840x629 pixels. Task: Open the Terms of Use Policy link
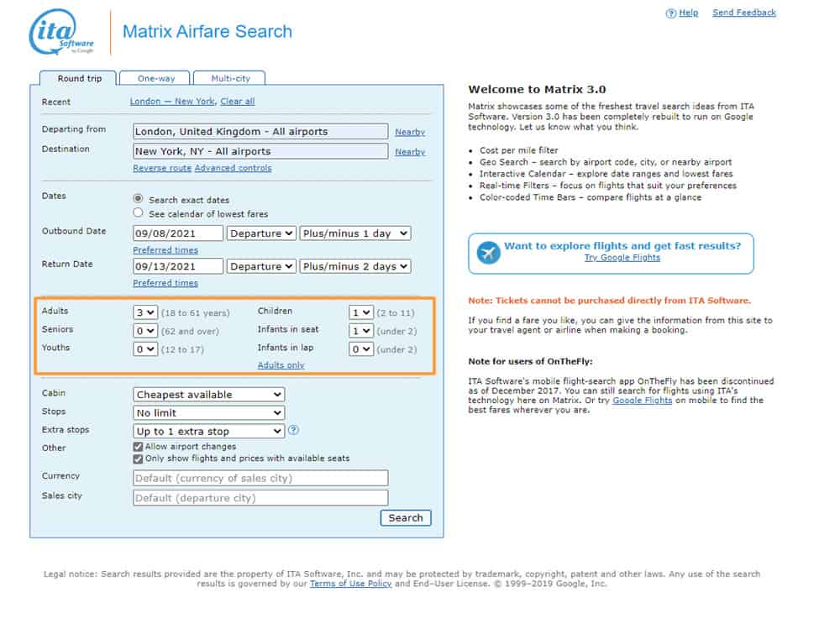tap(350, 584)
